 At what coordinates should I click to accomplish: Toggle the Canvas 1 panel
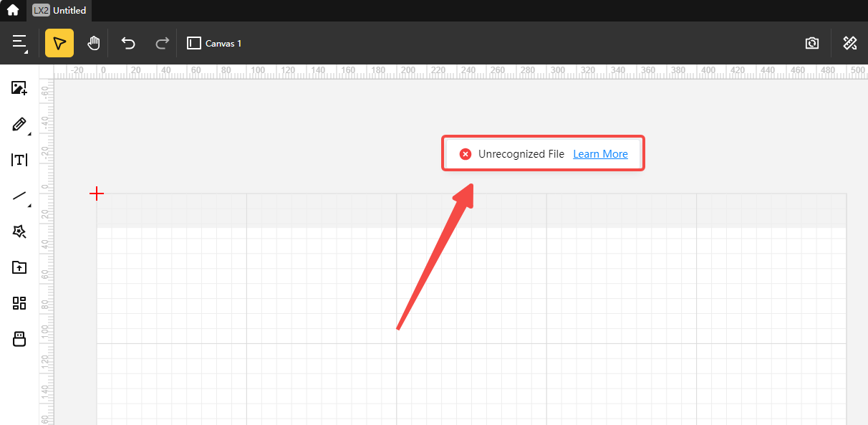click(214, 43)
